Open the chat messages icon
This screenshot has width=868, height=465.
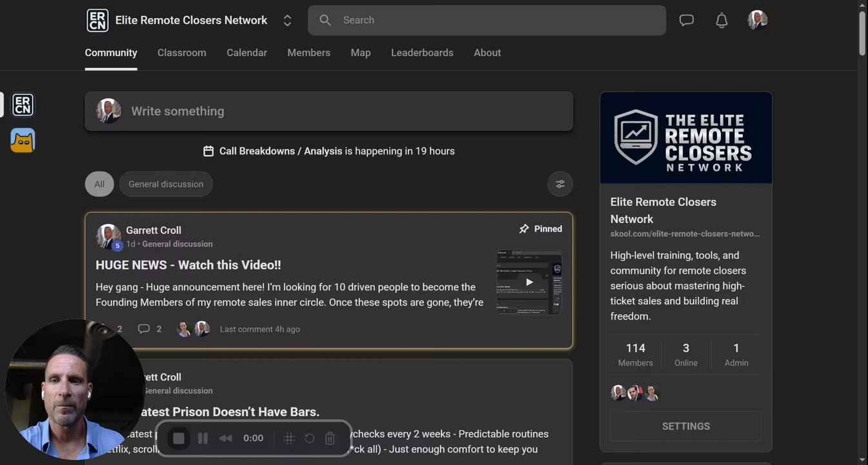(687, 20)
